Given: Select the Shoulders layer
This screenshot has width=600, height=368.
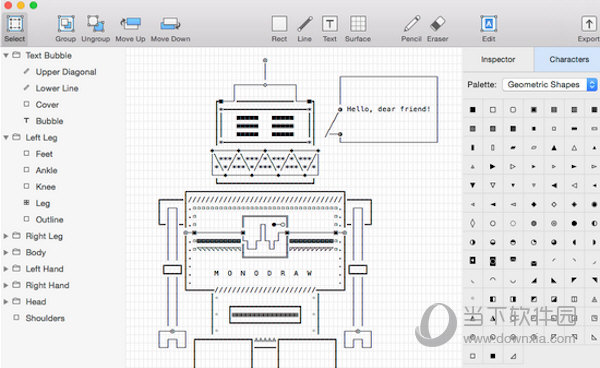Looking at the screenshot, I should (x=45, y=318).
